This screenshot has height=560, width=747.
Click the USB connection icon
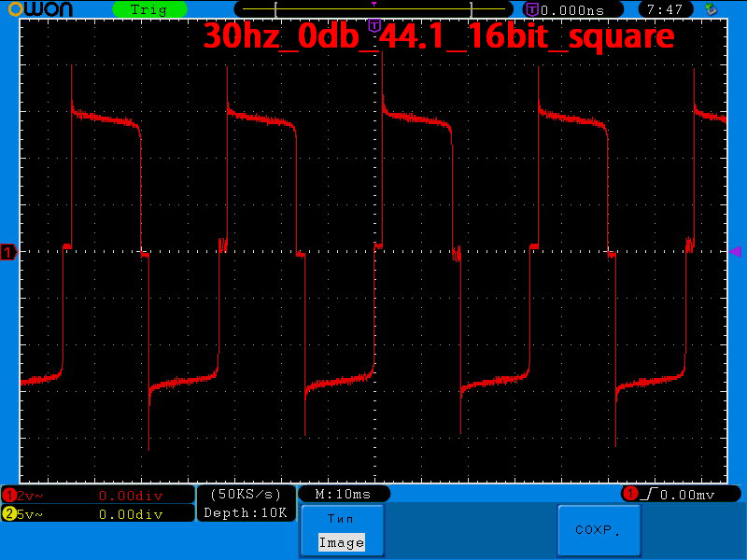coord(712,9)
